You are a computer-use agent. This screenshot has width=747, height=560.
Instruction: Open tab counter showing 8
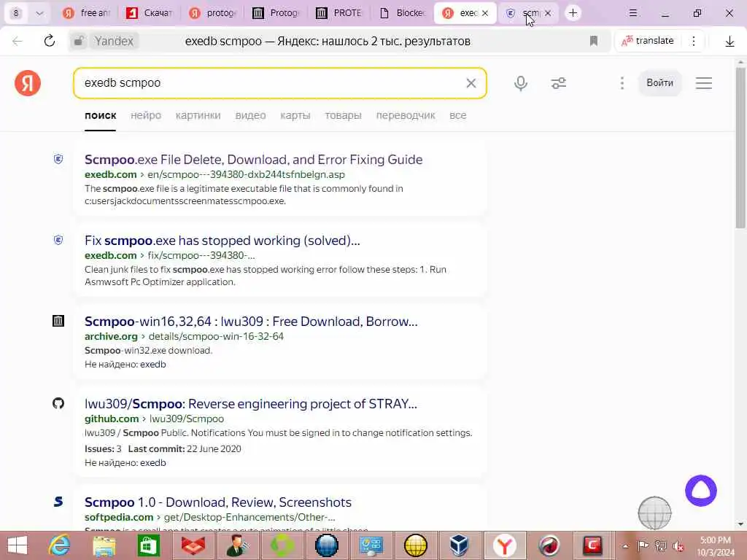click(x=16, y=13)
